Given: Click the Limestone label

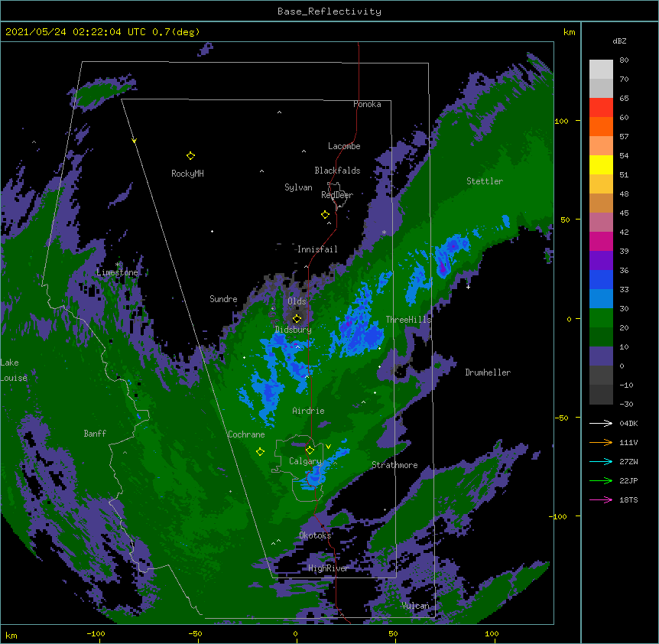Looking at the screenshot, I should (x=117, y=272).
